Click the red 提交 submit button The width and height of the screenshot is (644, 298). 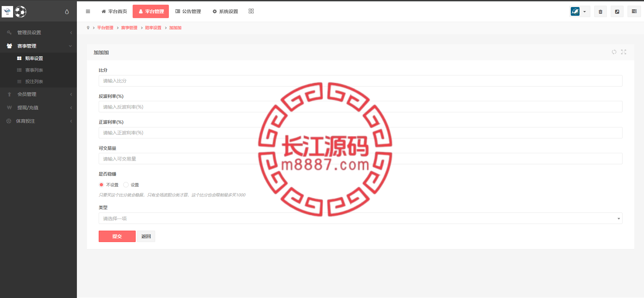click(x=117, y=236)
